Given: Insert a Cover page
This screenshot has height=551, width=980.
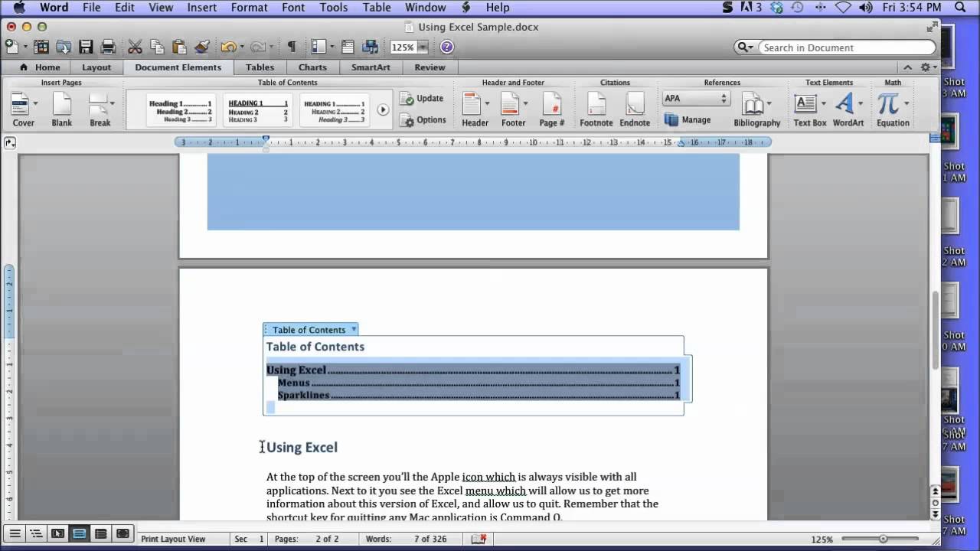Looking at the screenshot, I should (x=23, y=109).
